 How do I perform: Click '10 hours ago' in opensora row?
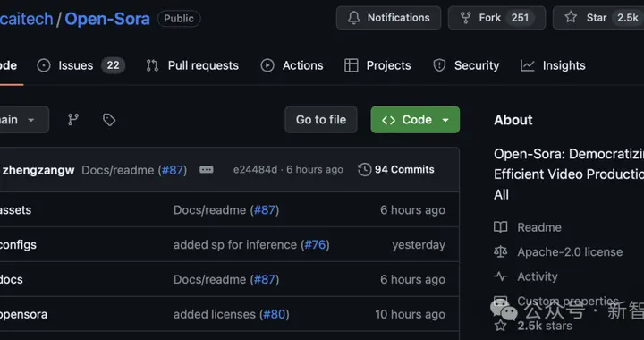pyautogui.click(x=410, y=315)
